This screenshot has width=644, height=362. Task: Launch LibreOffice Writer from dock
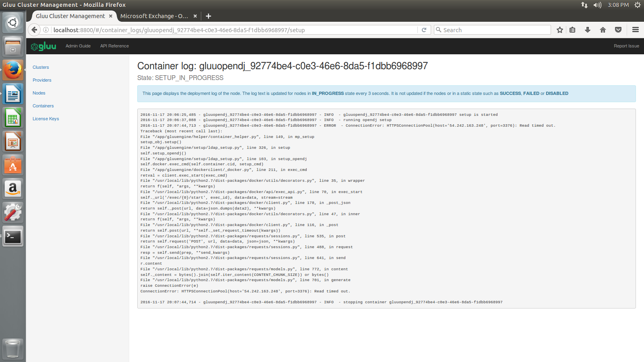click(13, 94)
